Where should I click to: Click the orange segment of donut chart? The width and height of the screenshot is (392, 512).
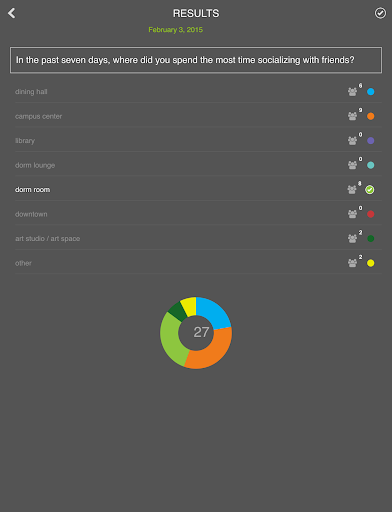(212, 350)
